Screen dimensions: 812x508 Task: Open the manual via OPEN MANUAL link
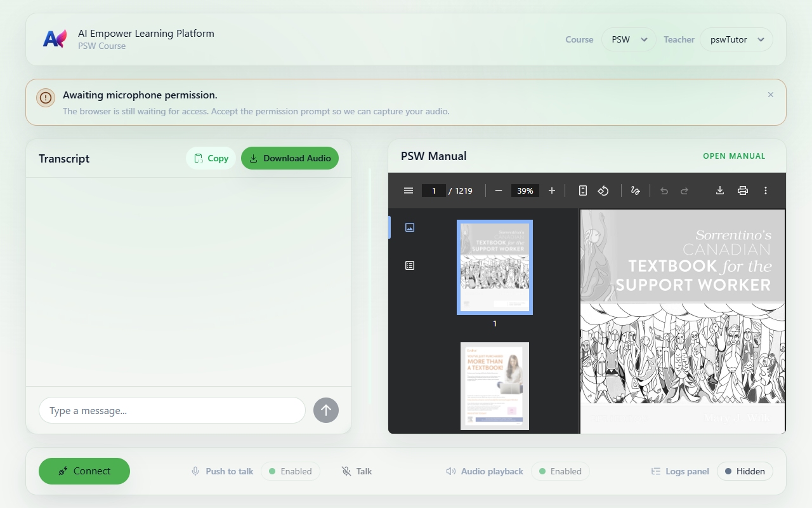pyautogui.click(x=734, y=156)
